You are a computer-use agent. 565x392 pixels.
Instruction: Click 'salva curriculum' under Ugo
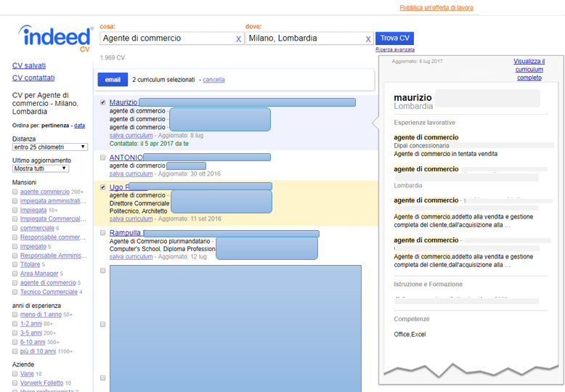pyautogui.click(x=131, y=219)
